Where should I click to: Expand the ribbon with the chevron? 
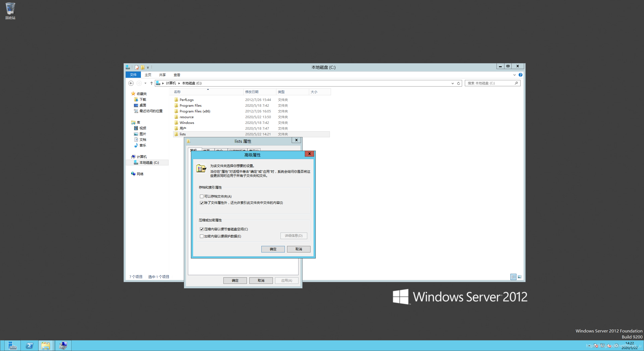tap(514, 75)
